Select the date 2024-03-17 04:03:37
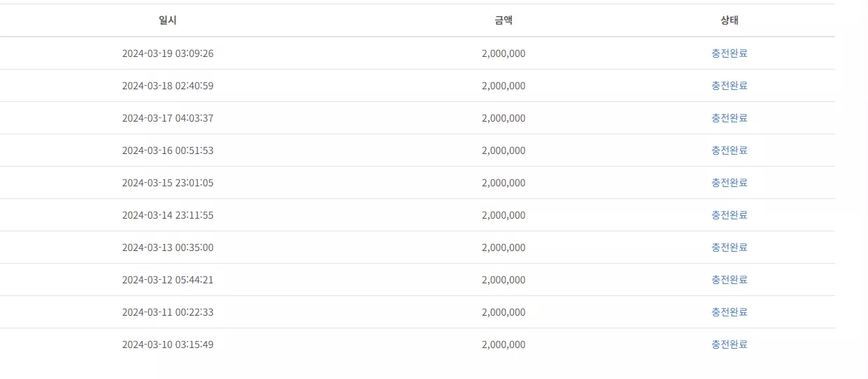The height and width of the screenshot is (379, 868). click(x=168, y=118)
